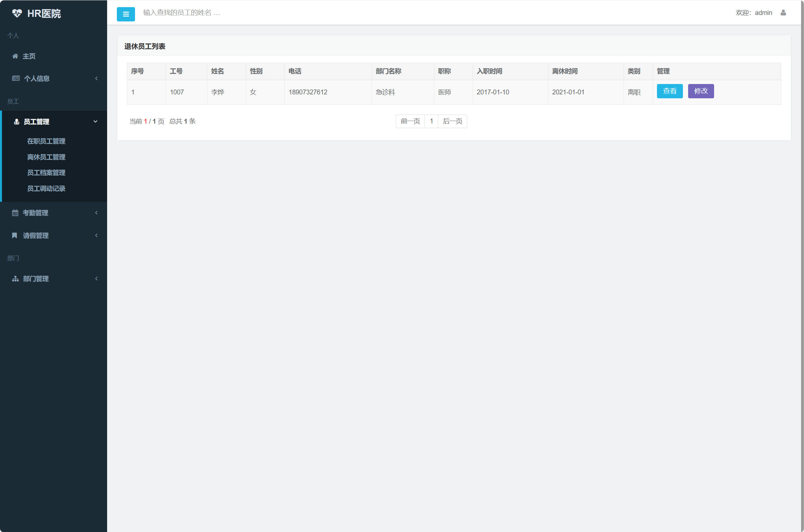804x532 pixels.
Task: Click the user avatar icon beside admin
Action: [x=783, y=13]
